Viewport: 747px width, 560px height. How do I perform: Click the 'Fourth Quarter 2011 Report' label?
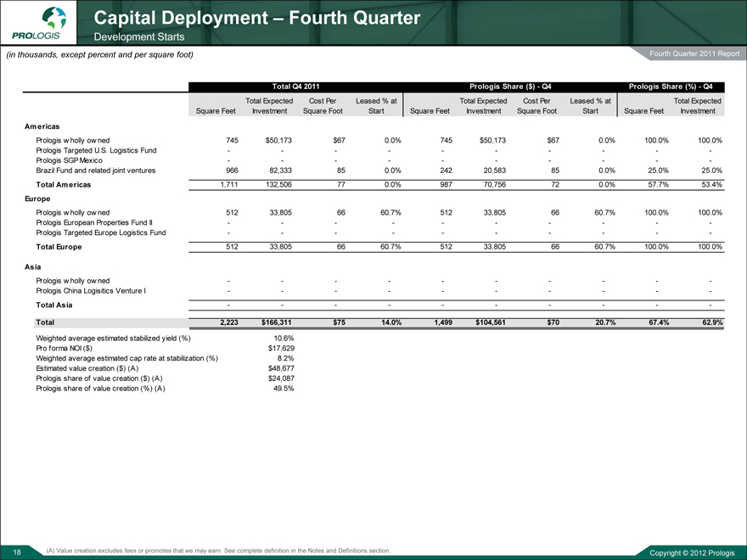pos(694,56)
